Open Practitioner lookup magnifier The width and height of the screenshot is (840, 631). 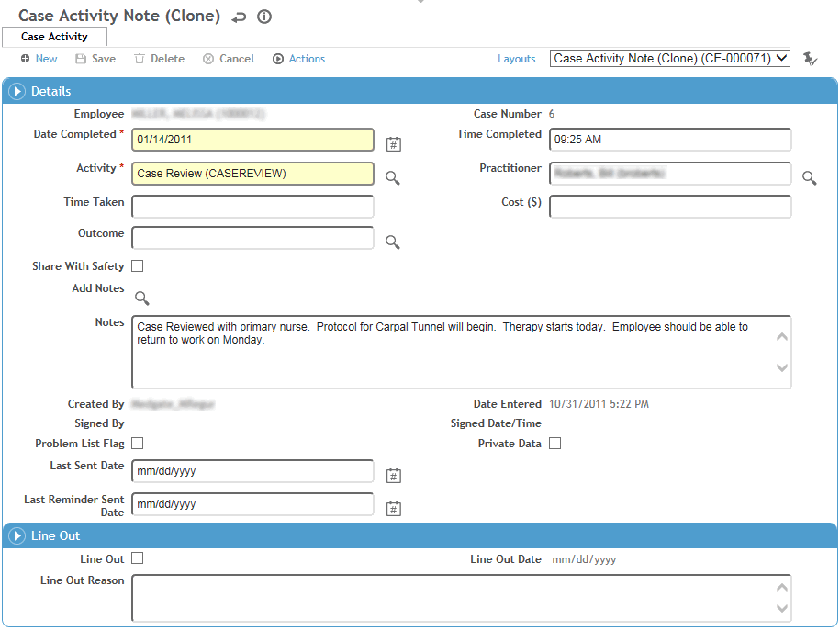(x=810, y=177)
